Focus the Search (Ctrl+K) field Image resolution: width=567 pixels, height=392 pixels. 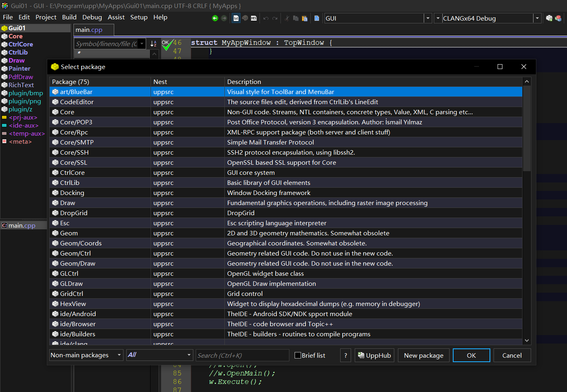tap(243, 355)
